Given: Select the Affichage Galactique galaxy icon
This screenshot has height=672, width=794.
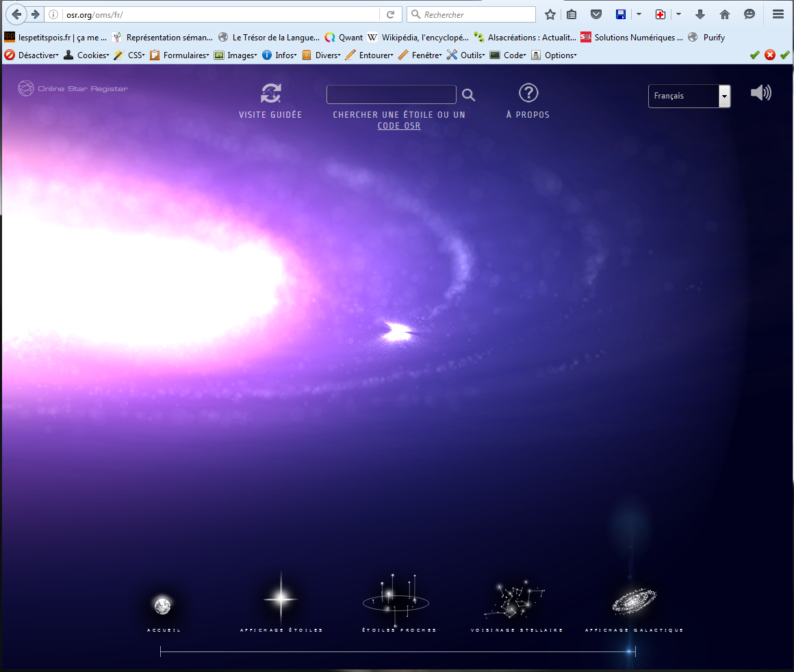Looking at the screenshot, I should point(633,602).
